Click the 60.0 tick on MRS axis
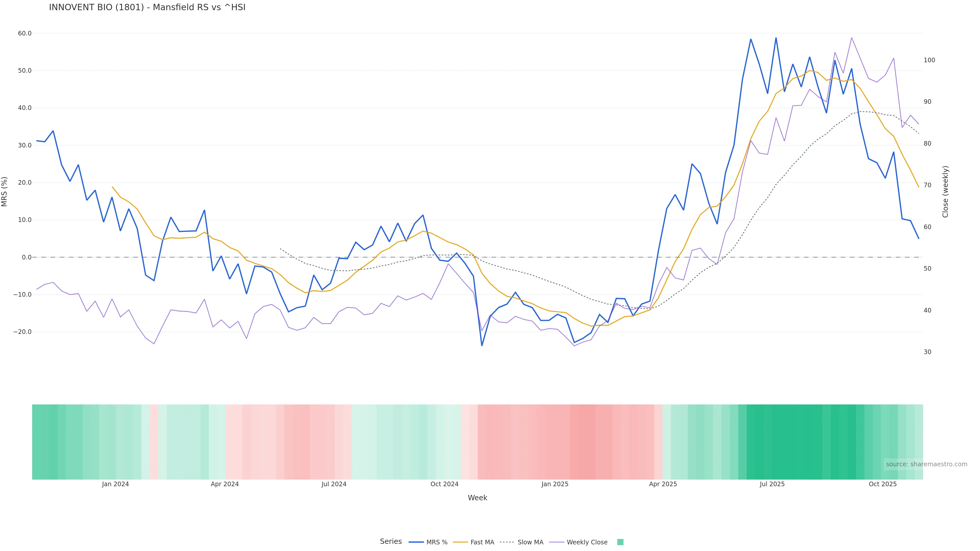The image size is (980, 551). 25,33
